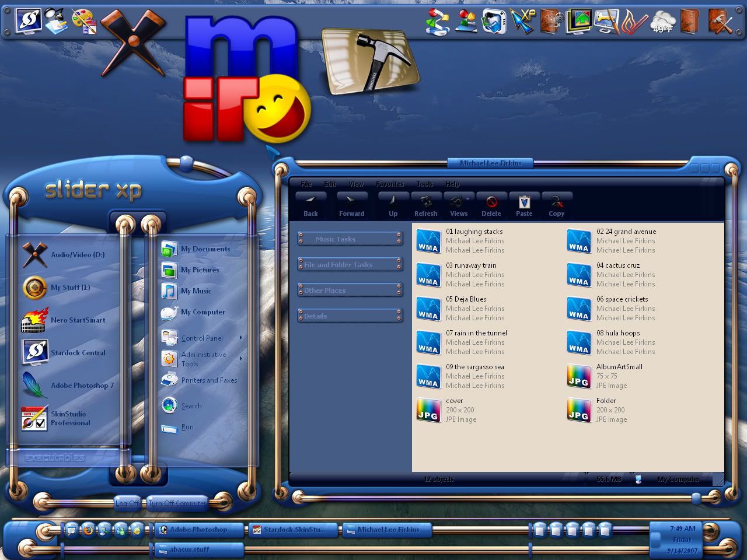This screenshot has width=747, height=560.
Task: Refresh the Michael Lee Firkins folder
Action: 425,205
